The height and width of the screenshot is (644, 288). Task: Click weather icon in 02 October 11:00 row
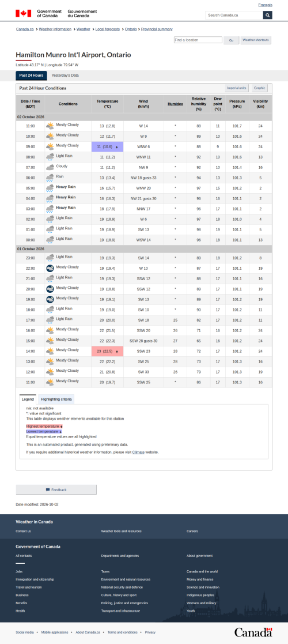(x=50, y=126)
